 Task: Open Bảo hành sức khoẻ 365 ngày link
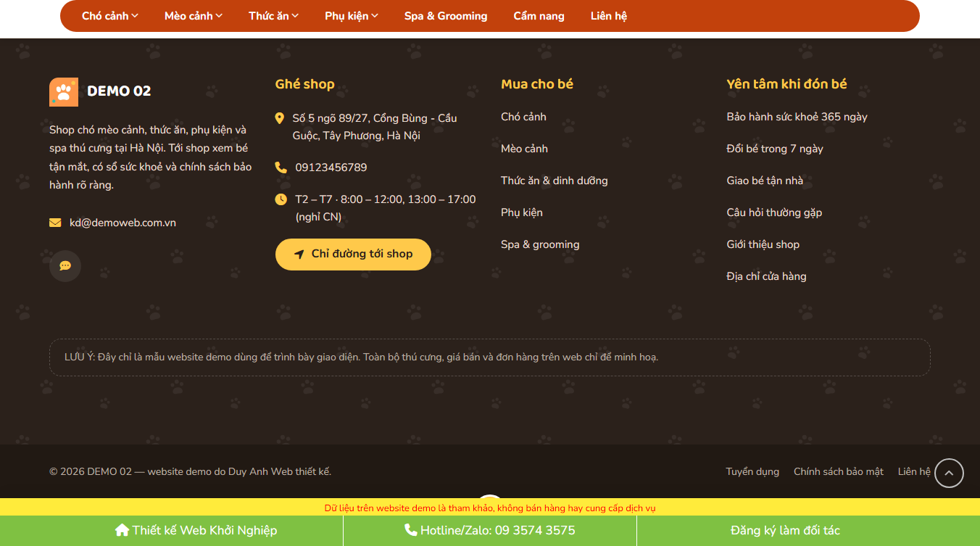tap(797, 117)
